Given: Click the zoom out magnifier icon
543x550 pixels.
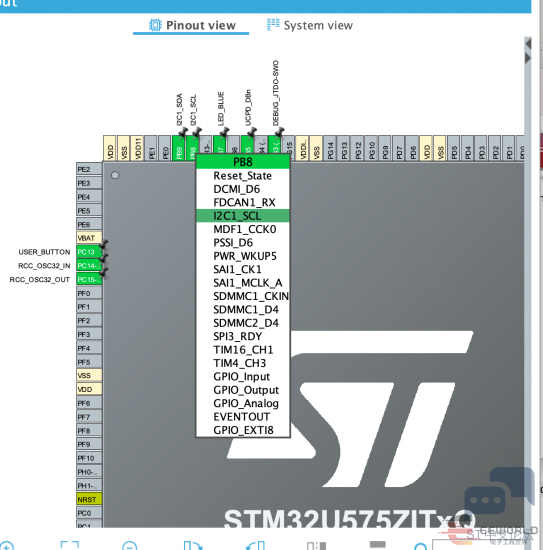Looking at the screenshot, I should [x=129, y=546].
